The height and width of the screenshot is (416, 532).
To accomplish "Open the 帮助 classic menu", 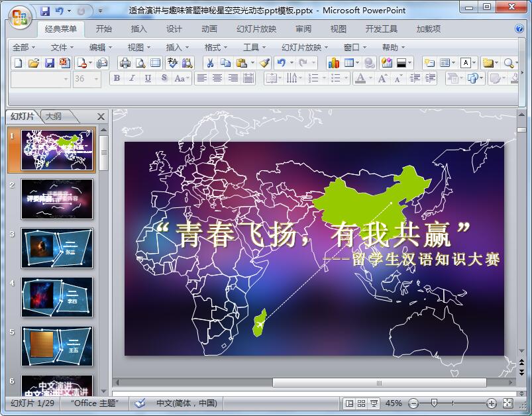I will coord(394,47).
